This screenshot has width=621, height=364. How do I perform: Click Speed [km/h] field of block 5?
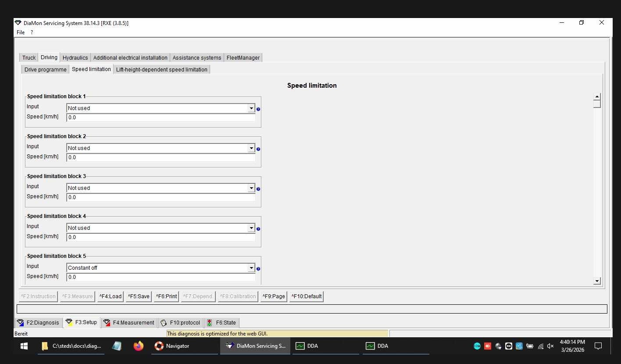[161, 278]
